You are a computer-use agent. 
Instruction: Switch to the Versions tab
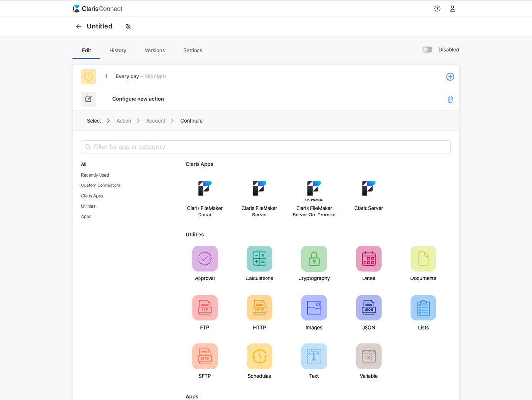click(x=154, y=50)
